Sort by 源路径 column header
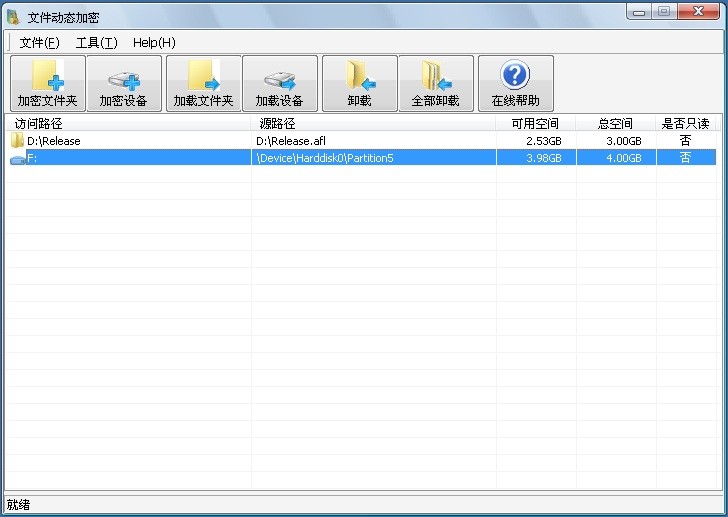 click(x=374, y=123)
